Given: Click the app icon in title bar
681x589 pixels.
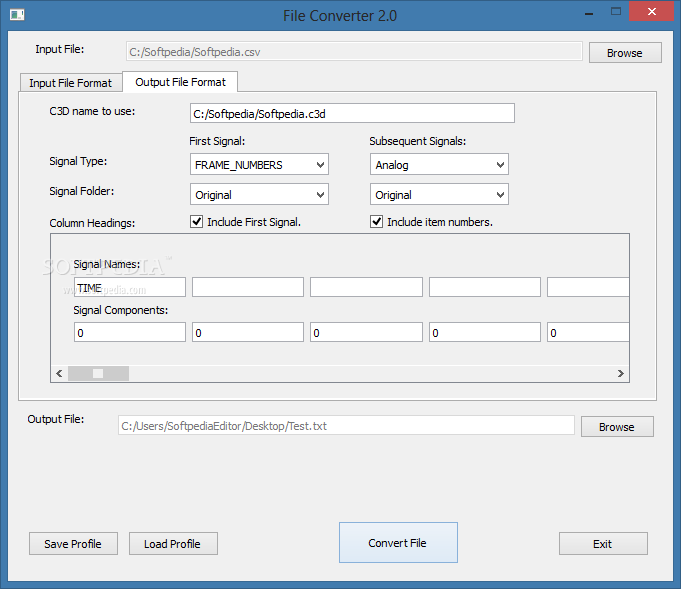Looking at the screenshot, I should (x=16, y=14).
